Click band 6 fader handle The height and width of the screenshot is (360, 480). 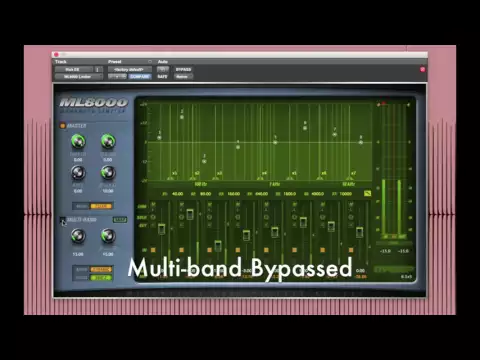click(x=303, y=222)
